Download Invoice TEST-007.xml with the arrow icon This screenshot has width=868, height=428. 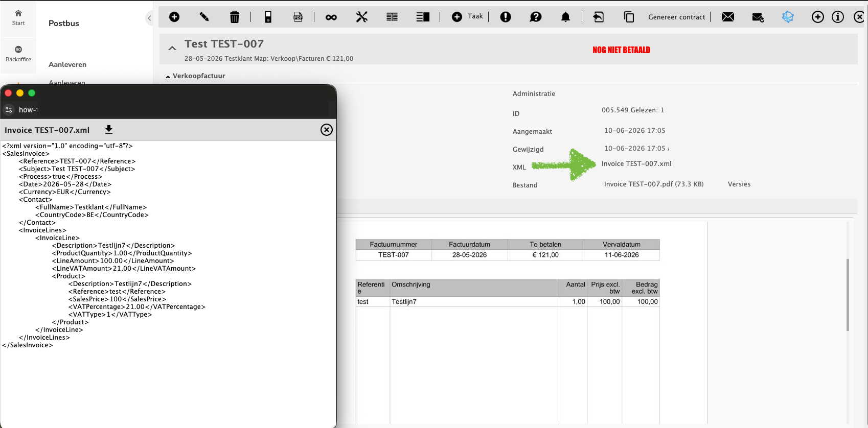point(109,130)
